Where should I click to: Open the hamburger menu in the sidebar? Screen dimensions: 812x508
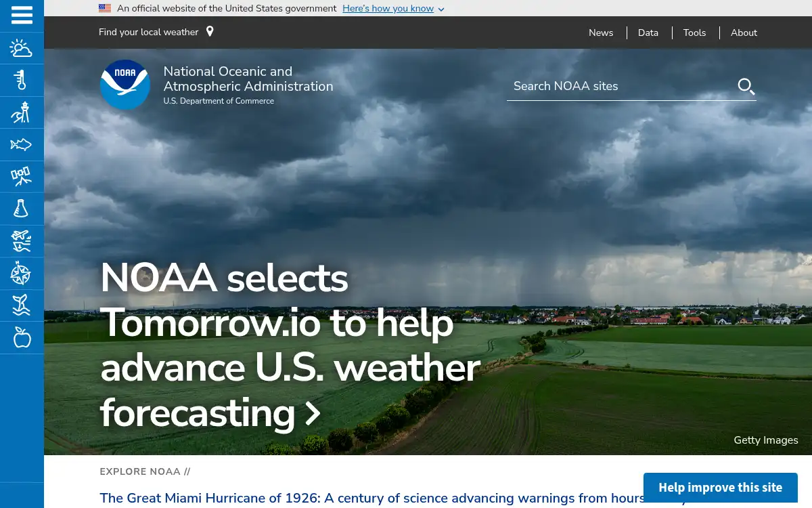click(x=22, y=15)
